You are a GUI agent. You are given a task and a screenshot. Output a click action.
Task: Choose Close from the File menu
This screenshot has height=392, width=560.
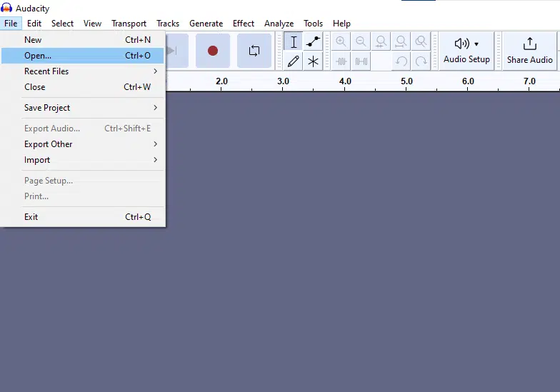(83, 87)
